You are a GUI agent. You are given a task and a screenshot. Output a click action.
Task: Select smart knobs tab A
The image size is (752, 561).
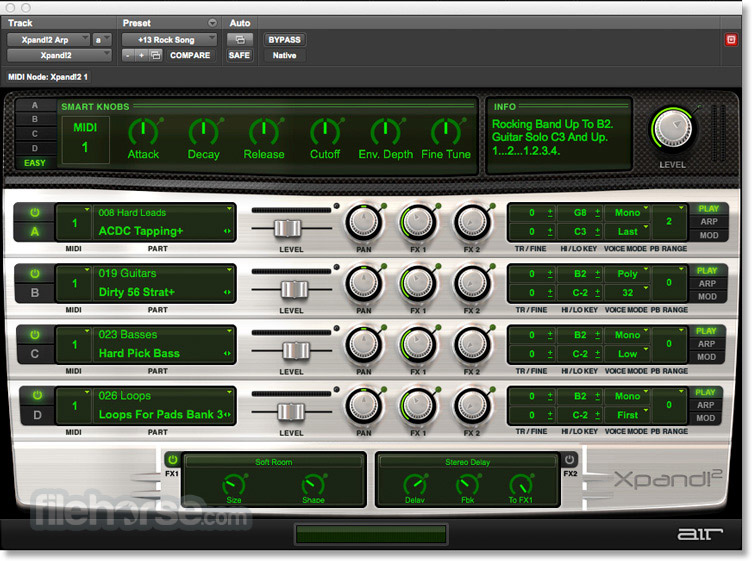35,105
